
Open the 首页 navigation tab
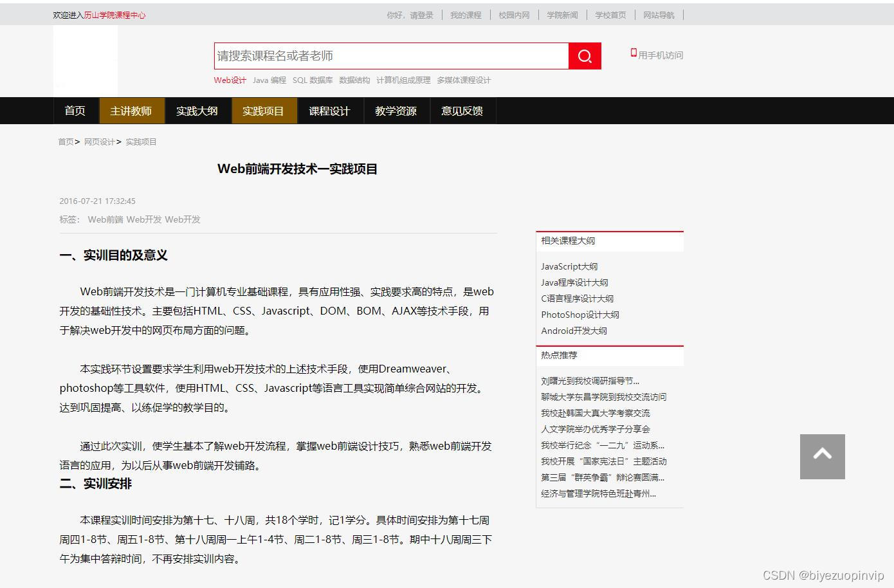pos(75,111)
